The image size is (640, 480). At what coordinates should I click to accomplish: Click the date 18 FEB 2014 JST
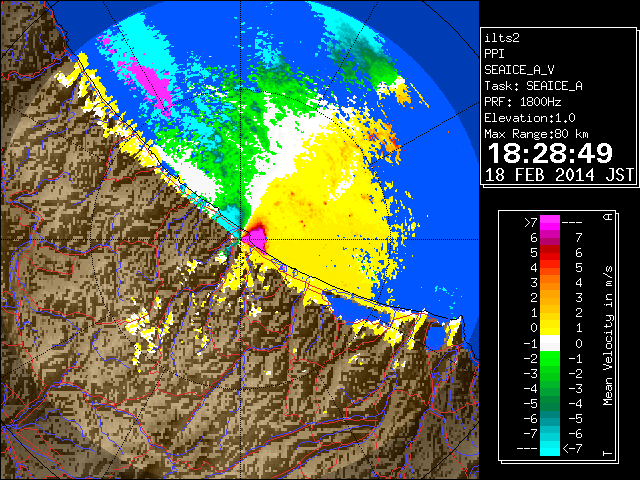(559, 175)
